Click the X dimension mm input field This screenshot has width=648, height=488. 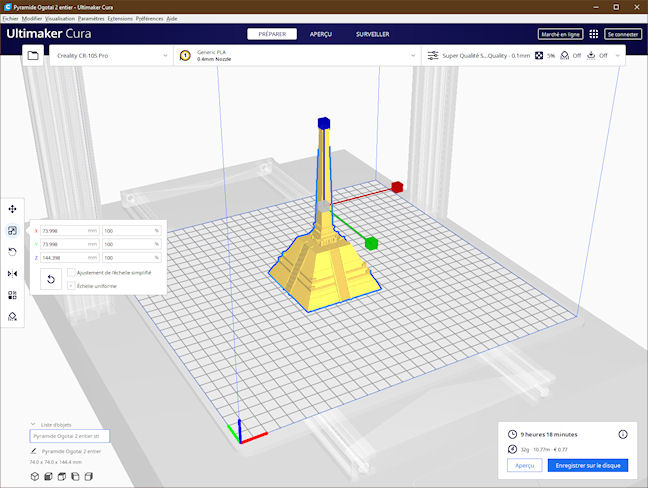64,230
